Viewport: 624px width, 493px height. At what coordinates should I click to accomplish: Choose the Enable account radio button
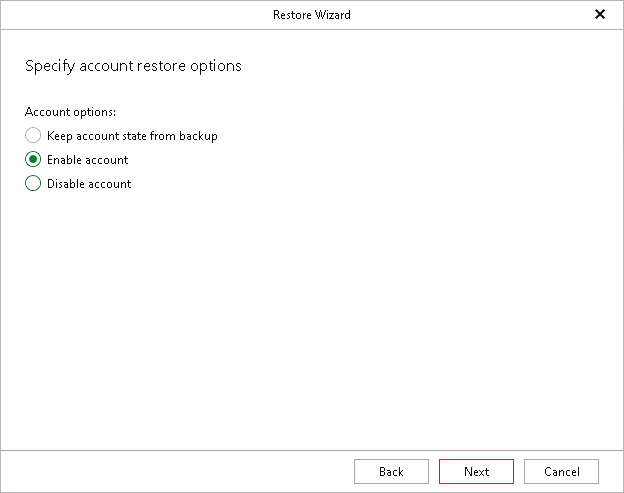[x=33, y=159]
